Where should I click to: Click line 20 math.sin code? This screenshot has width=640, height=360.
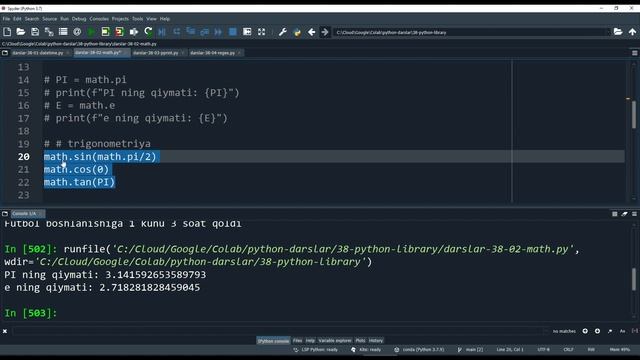tap(100, 157)
